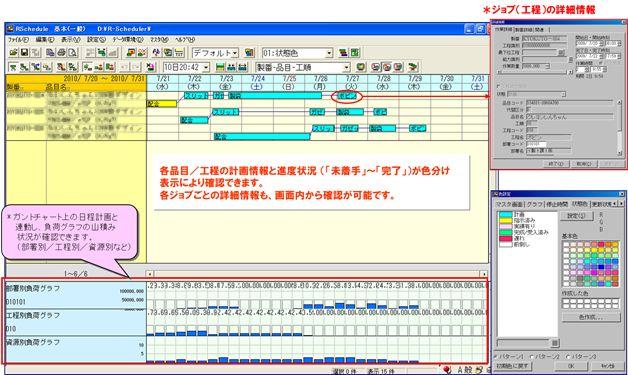
Task: Click the 品目名 column header
Action: point(59,87)
